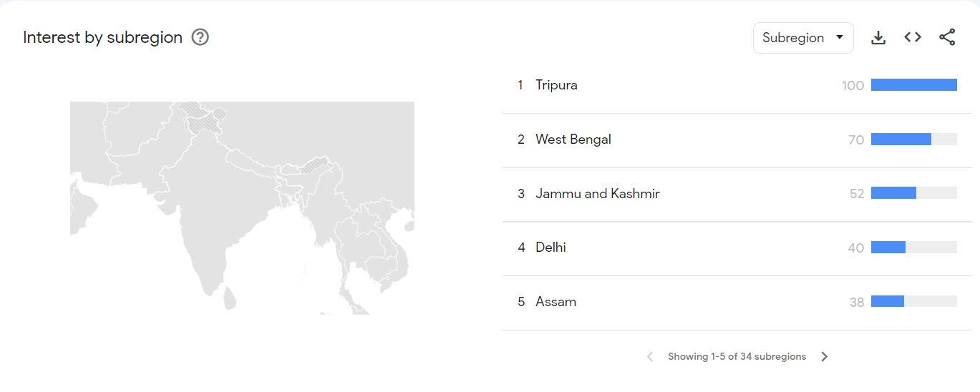Viewport: 980px width, 392px height.
Task: Open the Subregion dropdown menu
Action: click(x=802, y=38)
